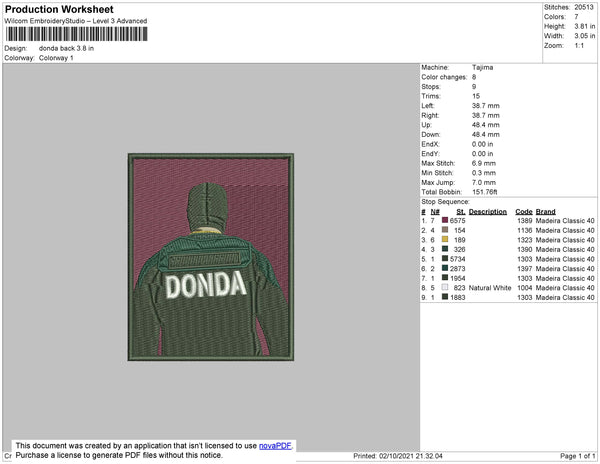
Task: Click the 'Brand' column header
Action: click(545, 212)
